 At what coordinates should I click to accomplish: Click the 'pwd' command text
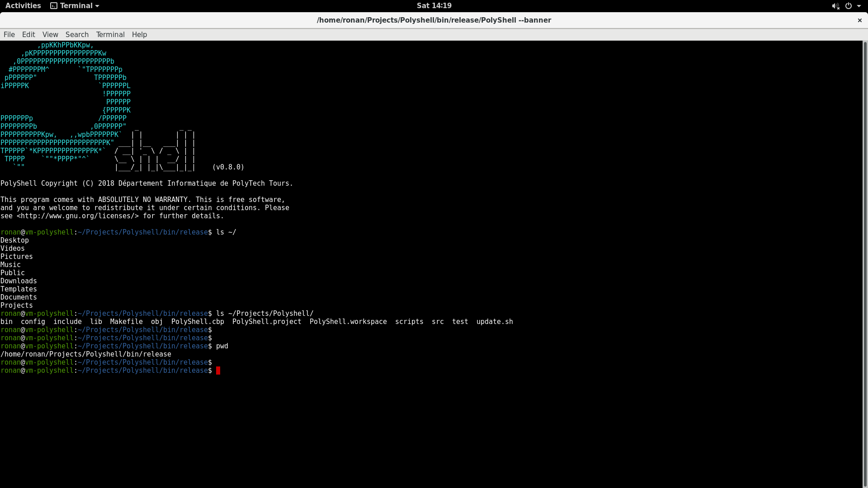point(222,346)
